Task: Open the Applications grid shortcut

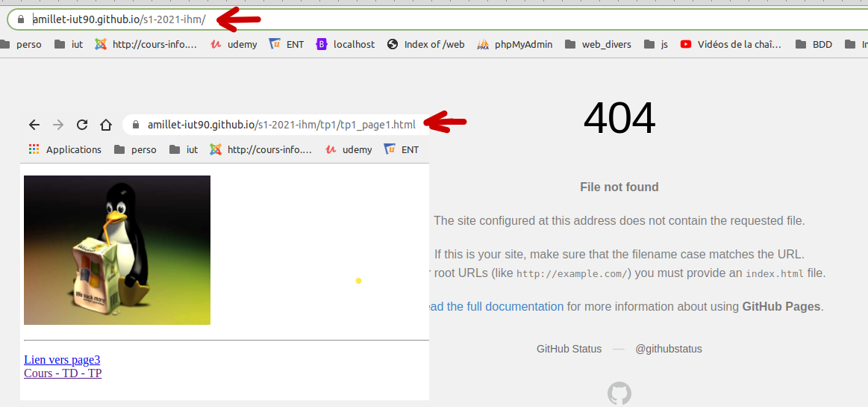Action: (x=65, y=149)
